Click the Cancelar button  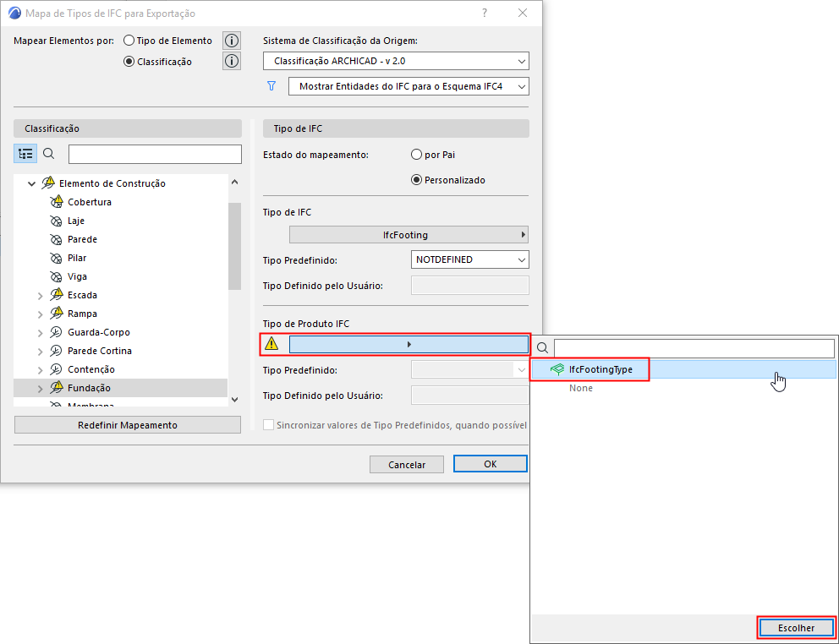(x=407, y=464)
